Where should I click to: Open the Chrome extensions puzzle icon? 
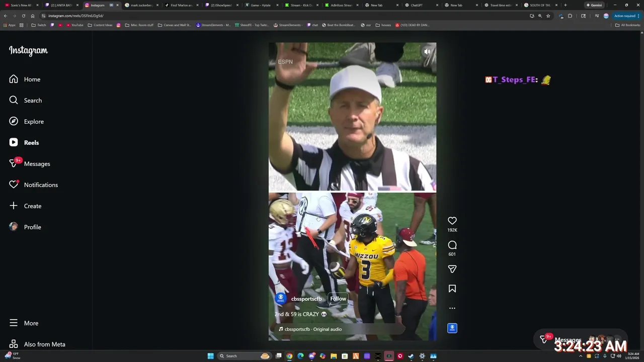pos(570,16)
